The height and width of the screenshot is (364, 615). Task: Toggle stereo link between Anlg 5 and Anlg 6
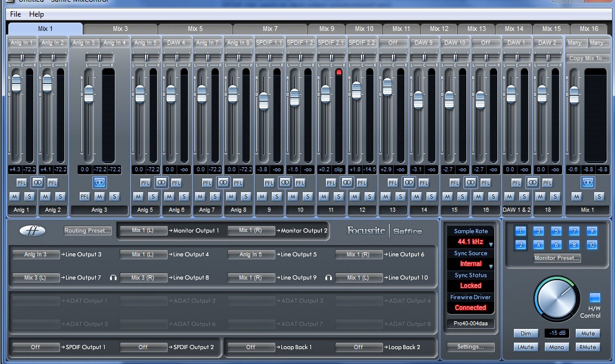click(161, 183)
